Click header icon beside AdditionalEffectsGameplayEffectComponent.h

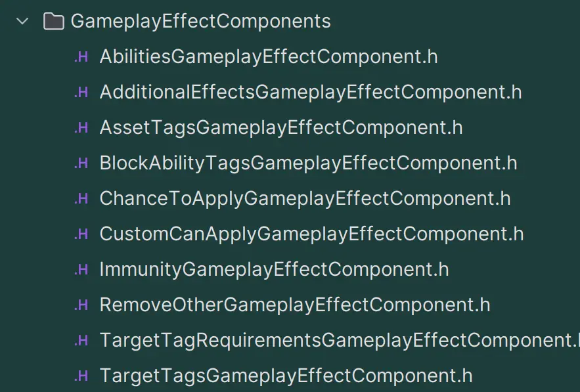81,93
